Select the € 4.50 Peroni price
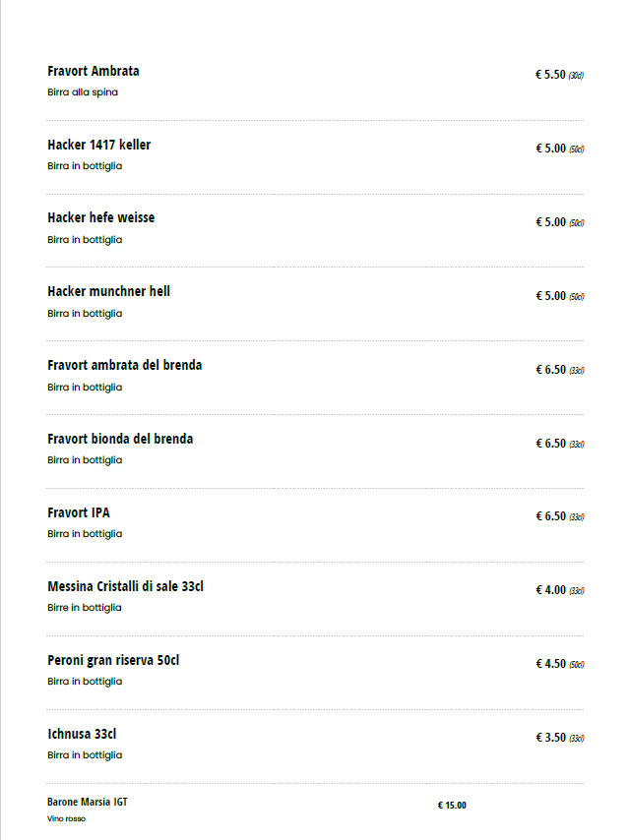 550,664
